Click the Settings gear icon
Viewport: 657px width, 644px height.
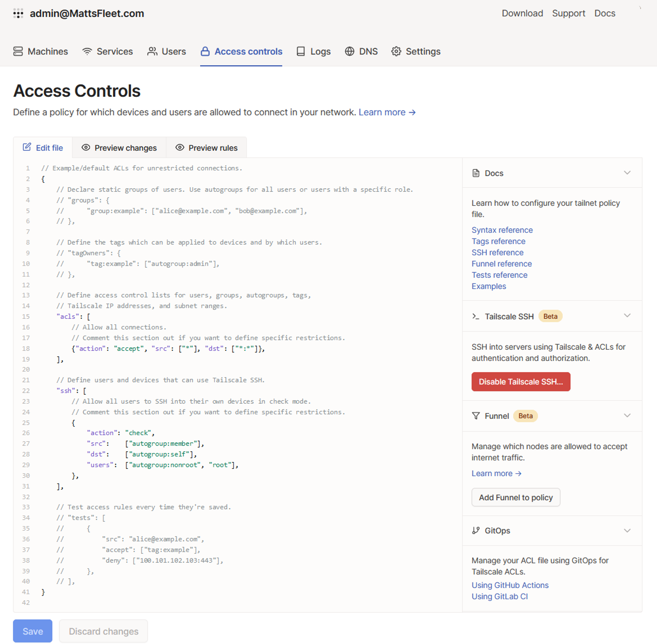[396, 51]
